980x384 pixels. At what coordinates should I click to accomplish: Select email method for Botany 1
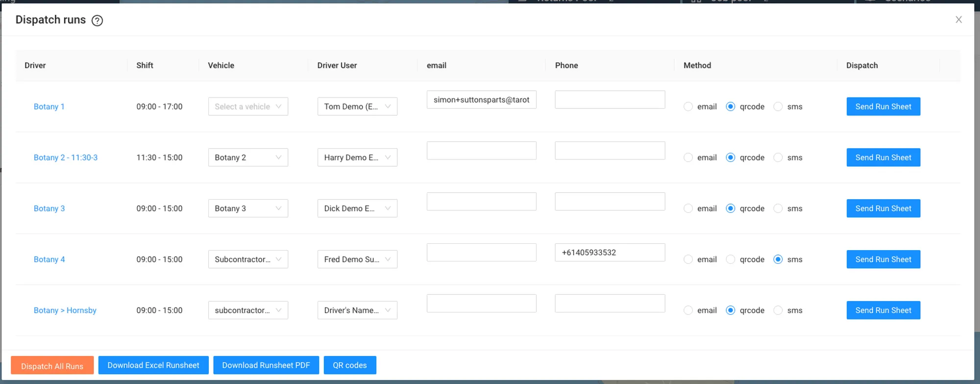click(x=688, y=106)
